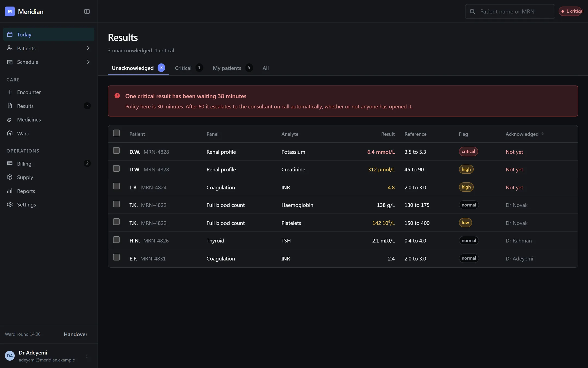Check the D.W. Creatinine row checkbox
This screenshot has height=368, width=588.
[x=116, y=169]
